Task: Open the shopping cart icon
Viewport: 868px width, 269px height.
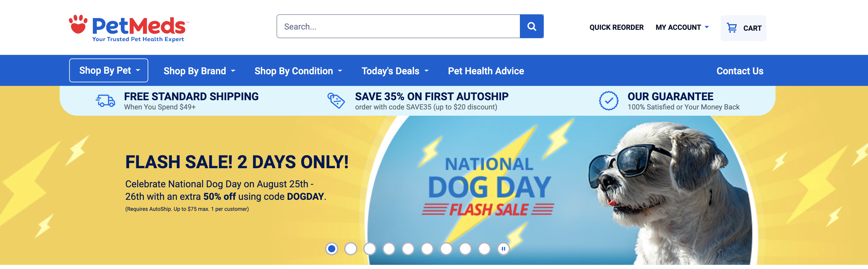Action: pos(731,28)
